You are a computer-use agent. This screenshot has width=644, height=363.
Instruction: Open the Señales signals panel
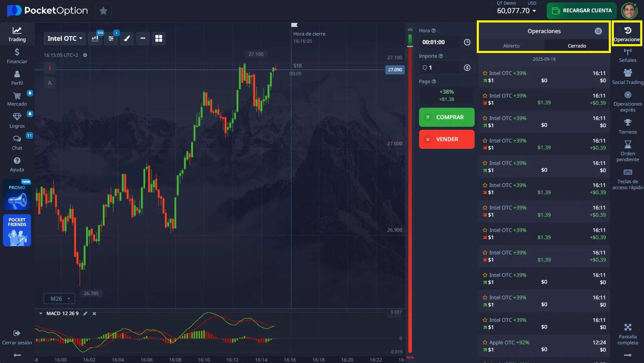[627, 56]
